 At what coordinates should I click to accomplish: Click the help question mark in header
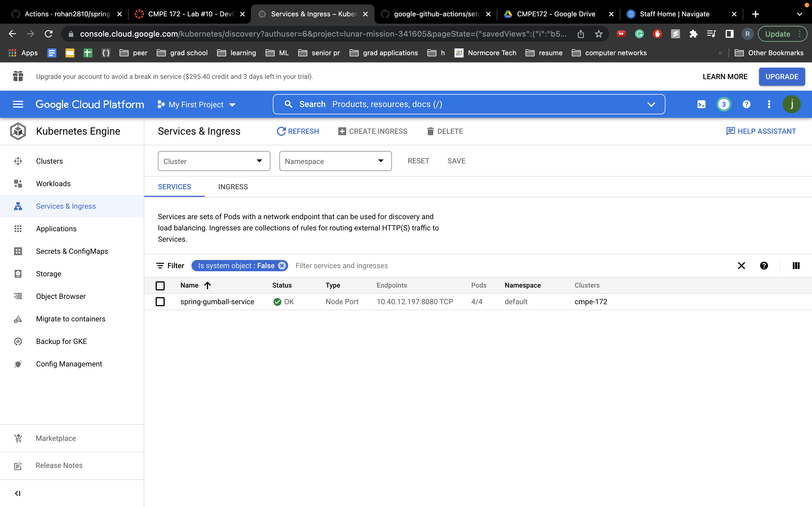[x=746, y=104]
